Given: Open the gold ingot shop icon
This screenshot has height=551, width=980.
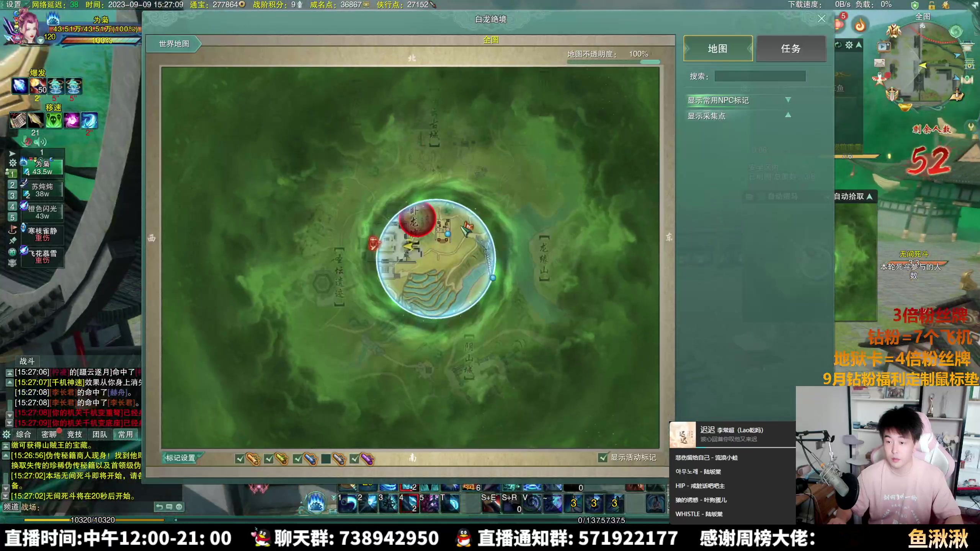Looking at the screenshot, I should click(905, 107).
